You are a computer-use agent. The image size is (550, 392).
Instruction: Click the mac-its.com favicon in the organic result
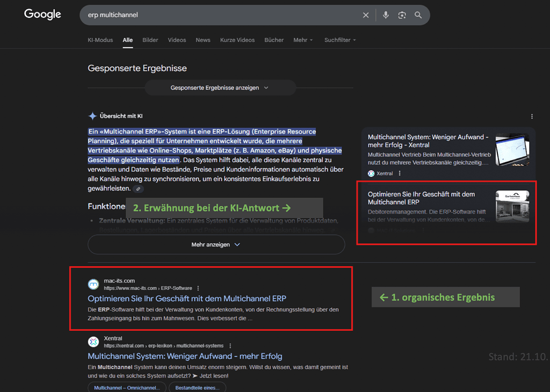pos(92,283)
